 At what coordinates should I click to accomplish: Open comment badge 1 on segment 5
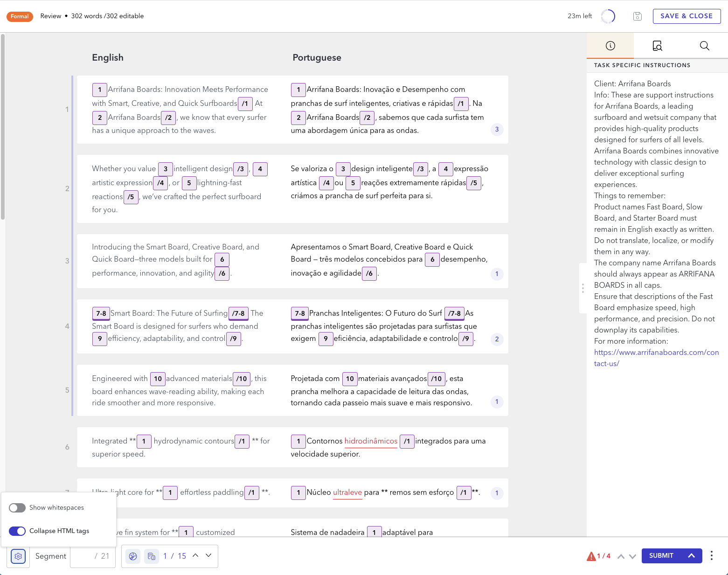(x=497, y=402)
